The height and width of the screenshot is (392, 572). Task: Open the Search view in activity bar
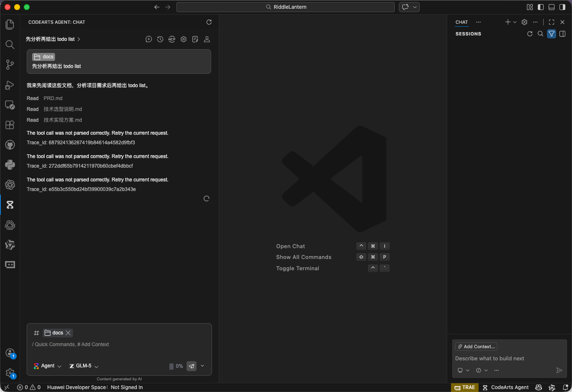10,45
